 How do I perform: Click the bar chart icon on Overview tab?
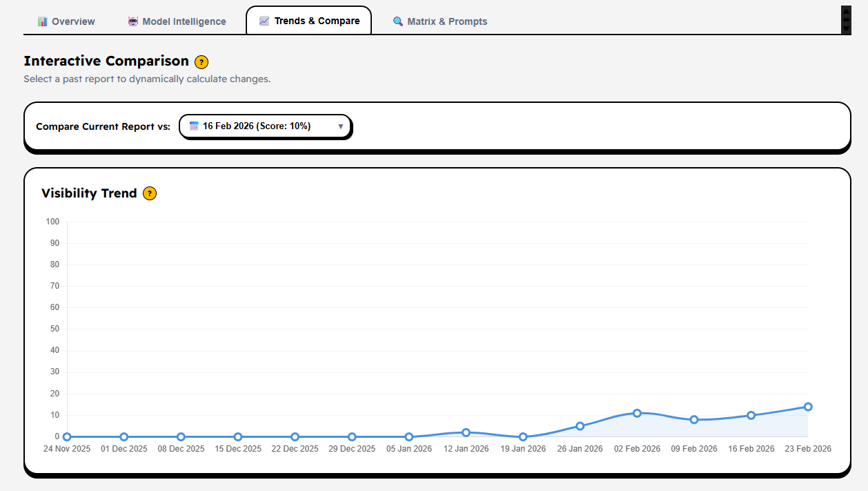(43, 21)
